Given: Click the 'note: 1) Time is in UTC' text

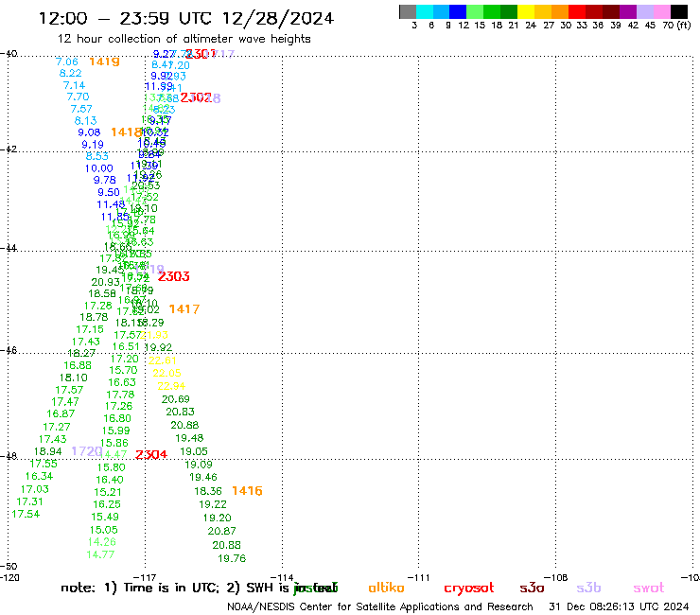Looking at the screenshot, I should coord(140,588).
